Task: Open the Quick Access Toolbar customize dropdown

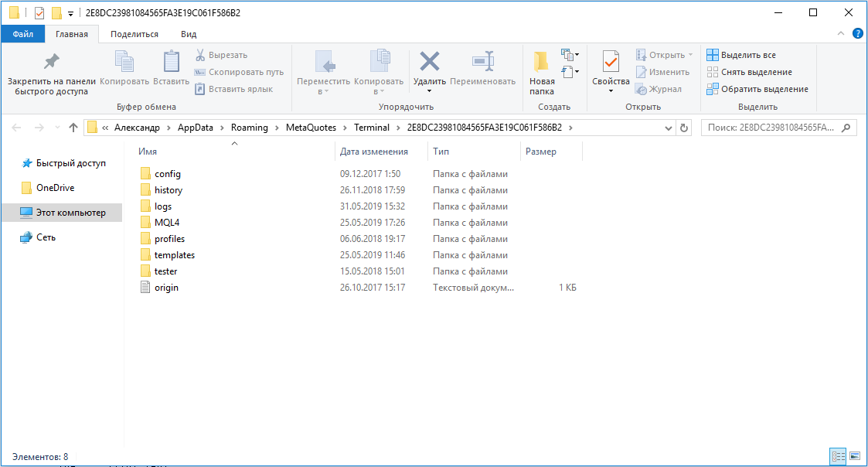Action: point(71,13)
